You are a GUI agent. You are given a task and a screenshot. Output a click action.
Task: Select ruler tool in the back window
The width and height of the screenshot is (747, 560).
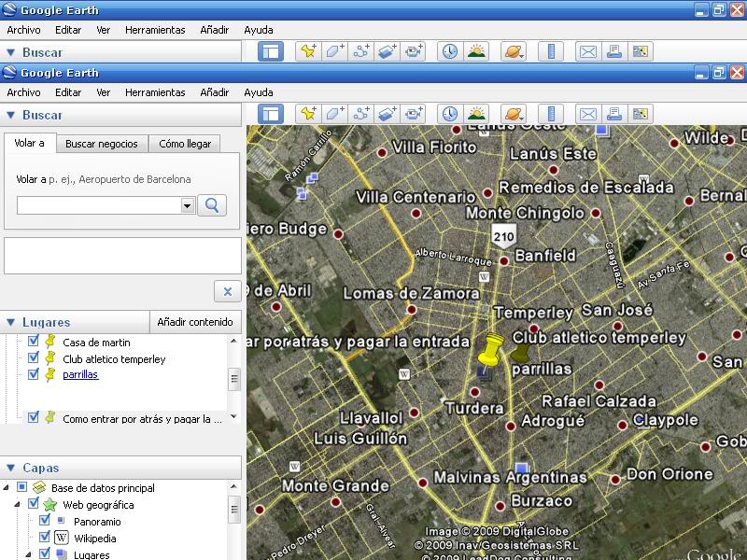coord(551,51)
